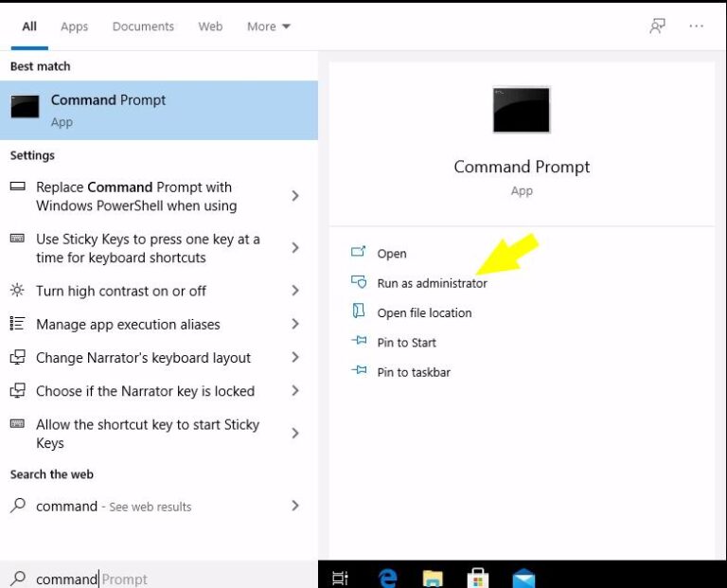This screenshot has width=727, height=588.
Task: Open command See web results
Action: pos(159,506)
